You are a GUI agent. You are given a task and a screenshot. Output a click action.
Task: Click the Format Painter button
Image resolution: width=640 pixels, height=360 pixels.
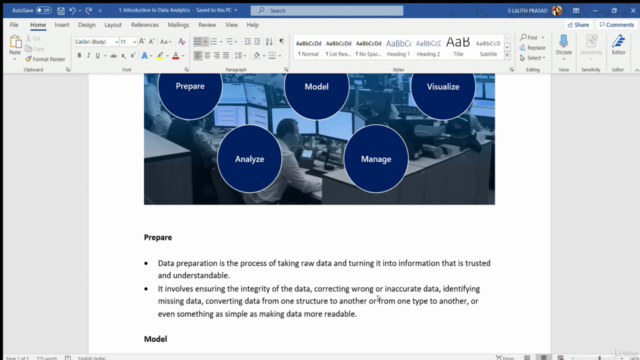pos(45,59)
